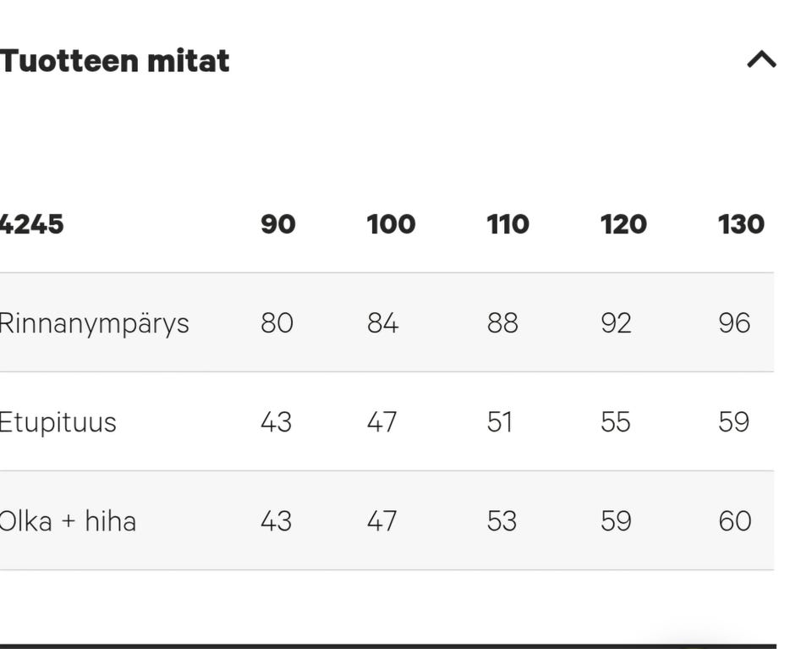812x649 pixels.
Task: Click Etupituus value 47 for size 100
Action: pyautogui.click(x=381, y=422)
